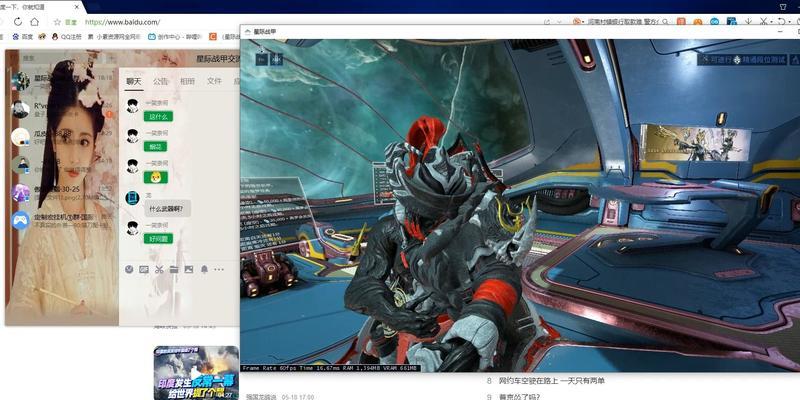Click the orange game extension icon in toolbar

click(x=698, y=22)
